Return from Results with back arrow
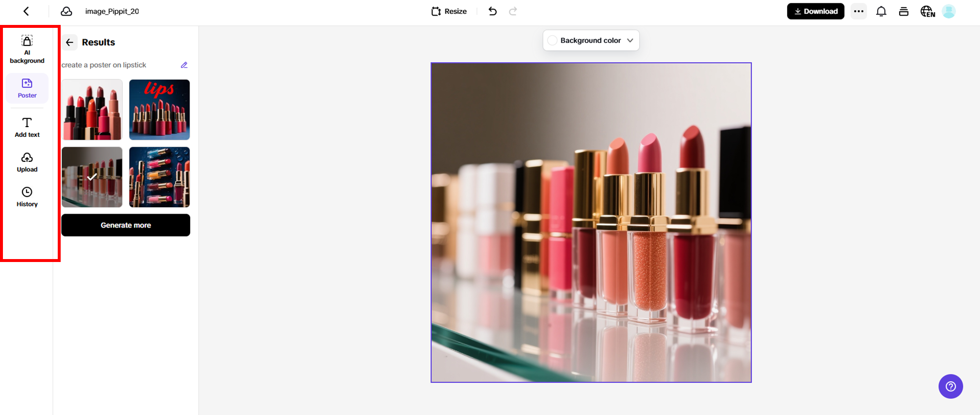Screen dimensions: 980x415 click(x=69, y=43)
